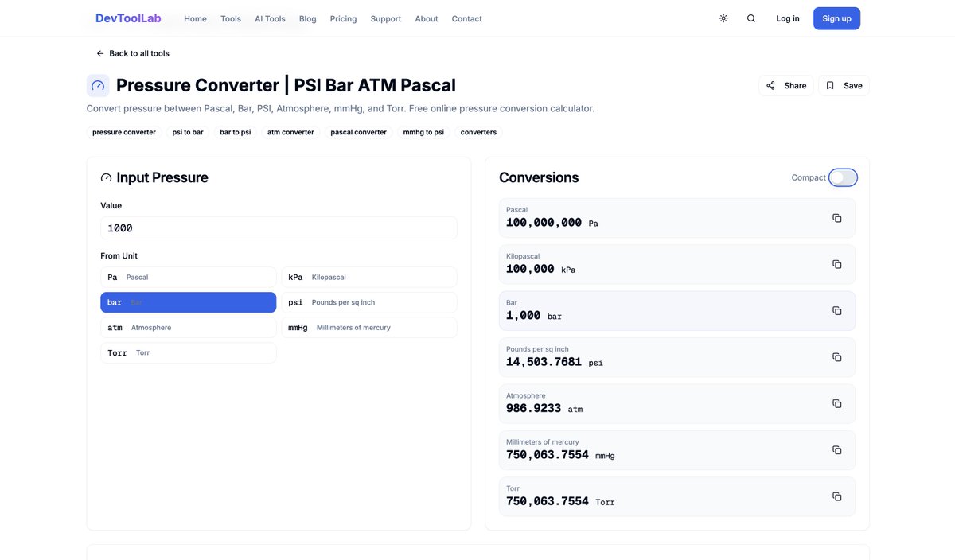This screenshot has height=560, width=955.
Task: Select Pa Pascal as the from unit
Action: [189, 277]
